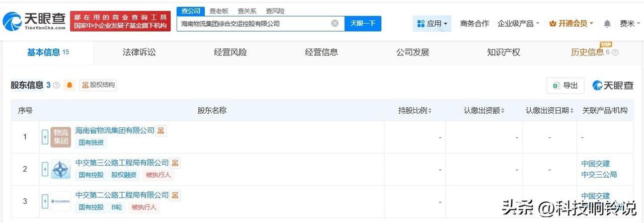The image size is (644, 223).
Task: Click equity structure icon next to 海南省物流集团有限公司
Action: tap(160, 130)
